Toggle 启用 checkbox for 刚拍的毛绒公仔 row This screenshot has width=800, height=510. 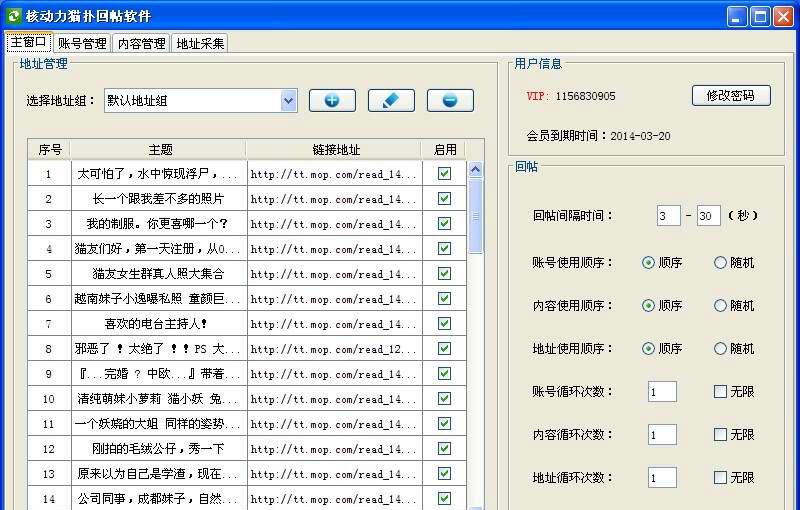(444, 449)
